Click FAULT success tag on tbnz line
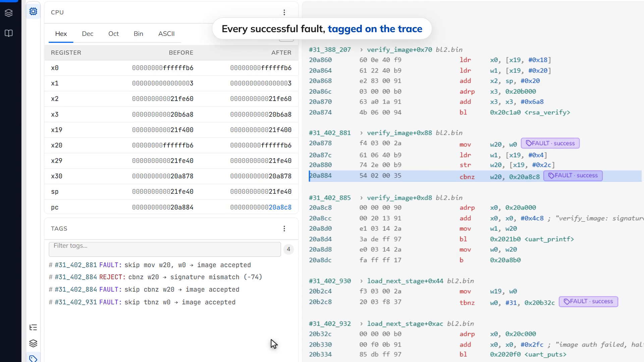The width and height of the screenshot is (644, 362). coord(588,302)
